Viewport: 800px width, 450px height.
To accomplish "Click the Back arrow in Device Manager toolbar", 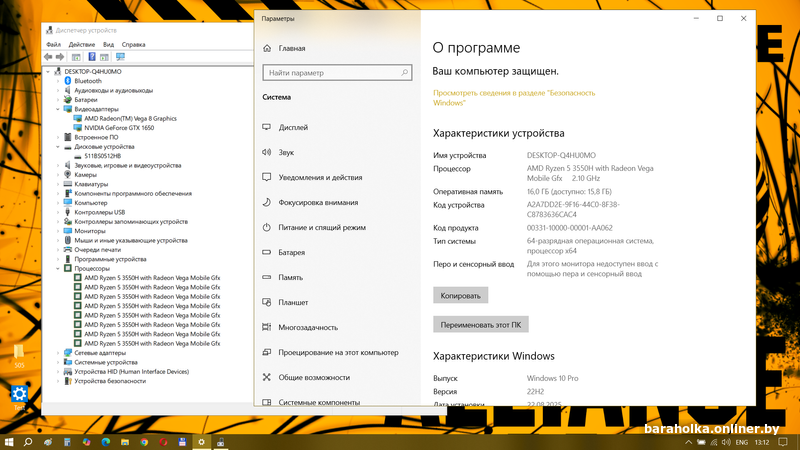I will click(x=48, y=57).
